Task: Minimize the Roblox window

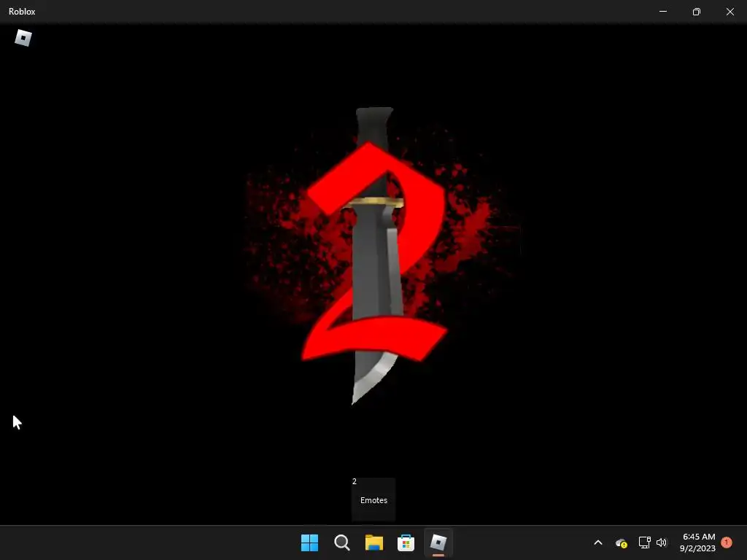Action: (x=662, y=12)
